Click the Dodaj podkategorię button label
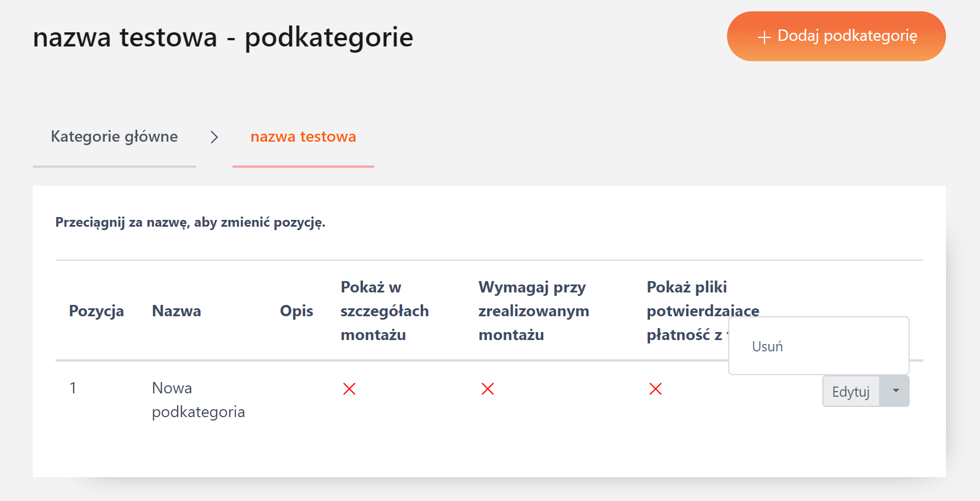This screenshot has width=980, height=501. 847,36
